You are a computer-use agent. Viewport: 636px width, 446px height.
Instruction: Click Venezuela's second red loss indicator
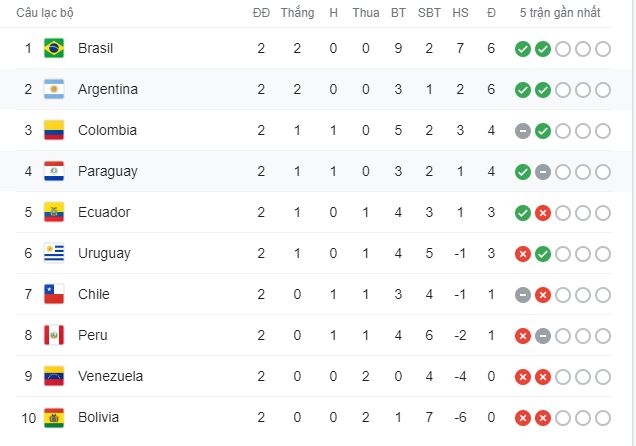click(543, 377)
